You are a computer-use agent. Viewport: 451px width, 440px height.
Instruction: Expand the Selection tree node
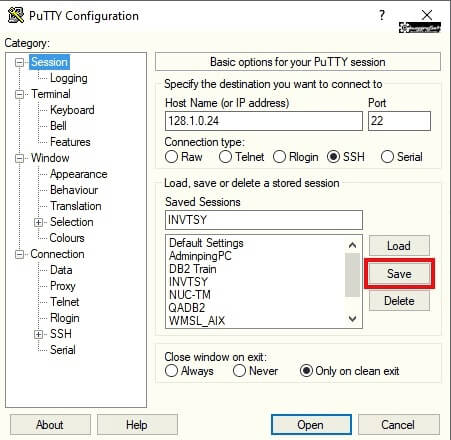click(x=39, y=222)
